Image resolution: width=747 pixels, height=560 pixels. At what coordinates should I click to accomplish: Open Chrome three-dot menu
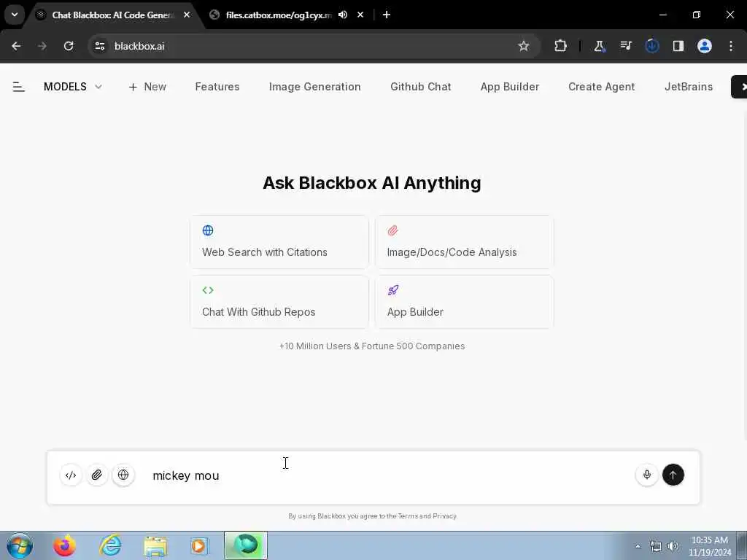click(x=731, y=46)
